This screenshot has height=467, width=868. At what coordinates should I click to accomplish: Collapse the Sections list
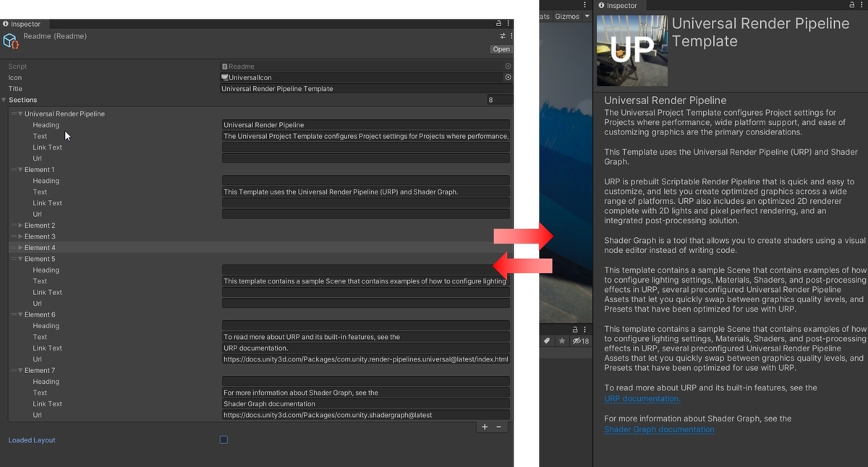[6, 99]
